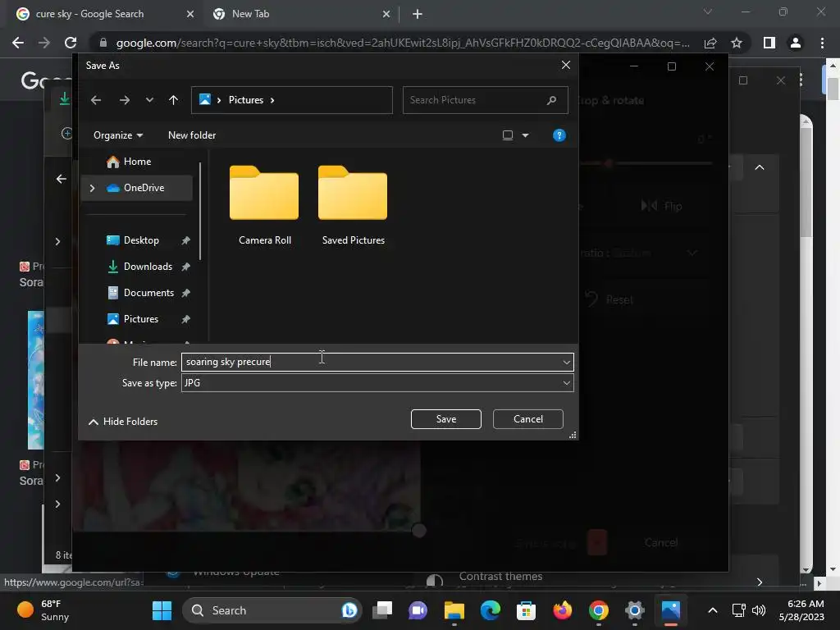Screen dimensions: 840x630
Task: Click the Pictures breadcrumb in address bar
Action: [x=246, y=100]
